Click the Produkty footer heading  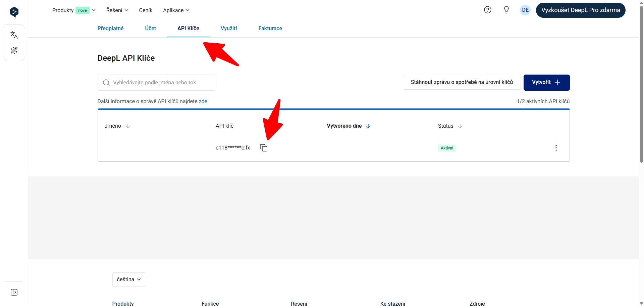point(123,303)
